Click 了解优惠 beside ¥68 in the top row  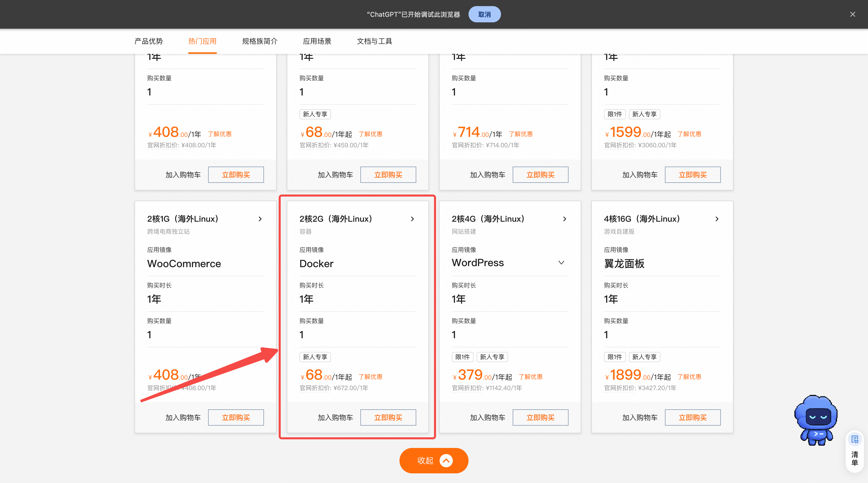(370, 134)
